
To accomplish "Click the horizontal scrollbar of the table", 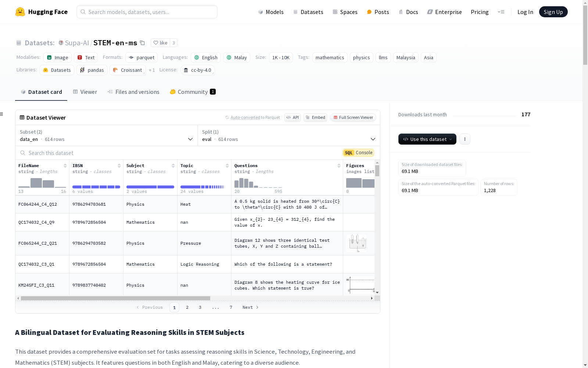I will pyautogui.click(x=115, y=298).
